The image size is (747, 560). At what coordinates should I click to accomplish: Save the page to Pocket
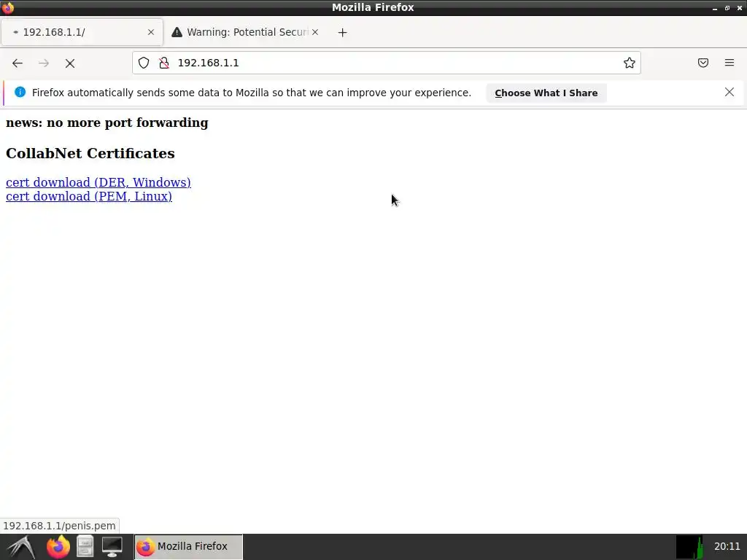point(703,63)
